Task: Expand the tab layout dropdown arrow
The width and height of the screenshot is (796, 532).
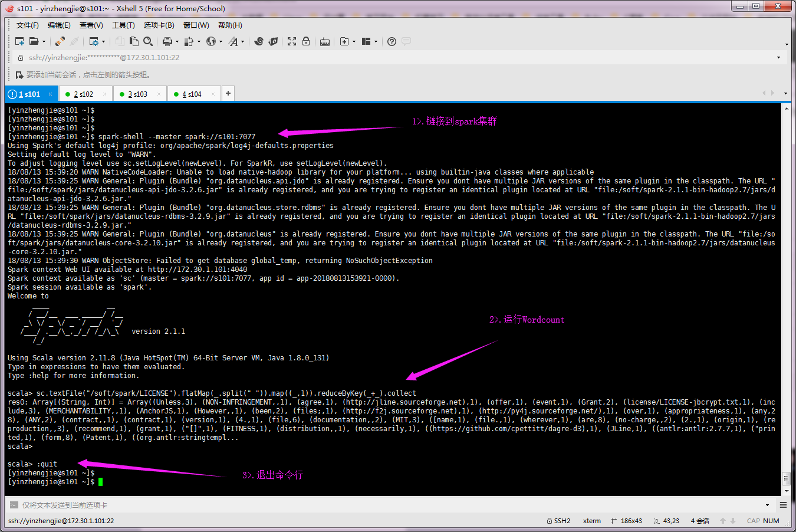Action: [376, 41]
